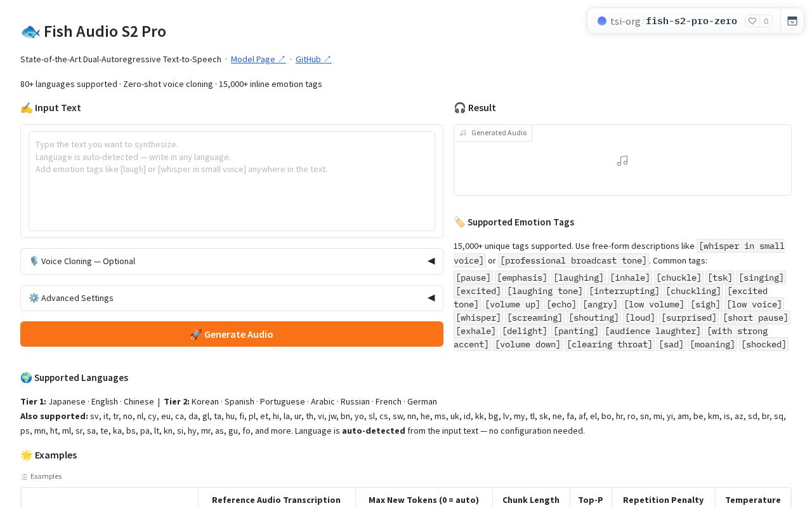812x508 pixels.
Task: Click the music note icon beside Generated Audio
Action: [x=463, y=133]
